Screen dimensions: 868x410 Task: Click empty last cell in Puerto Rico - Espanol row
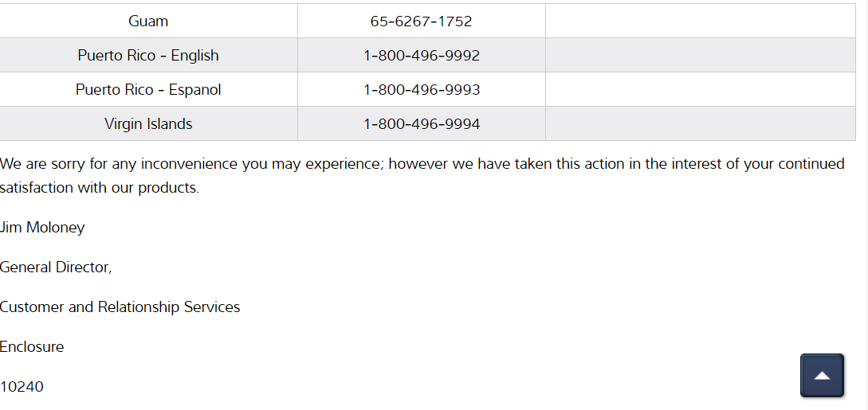click(x=700, y=90)
